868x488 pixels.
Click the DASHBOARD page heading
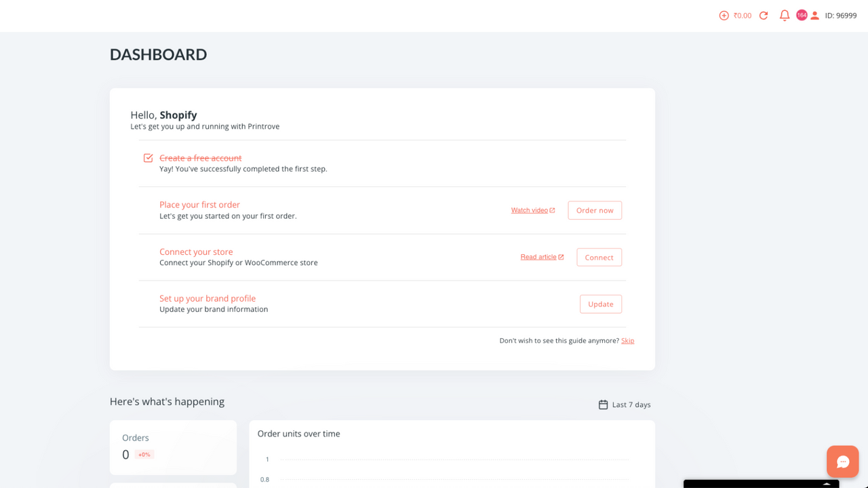click(x=159, y=54)
